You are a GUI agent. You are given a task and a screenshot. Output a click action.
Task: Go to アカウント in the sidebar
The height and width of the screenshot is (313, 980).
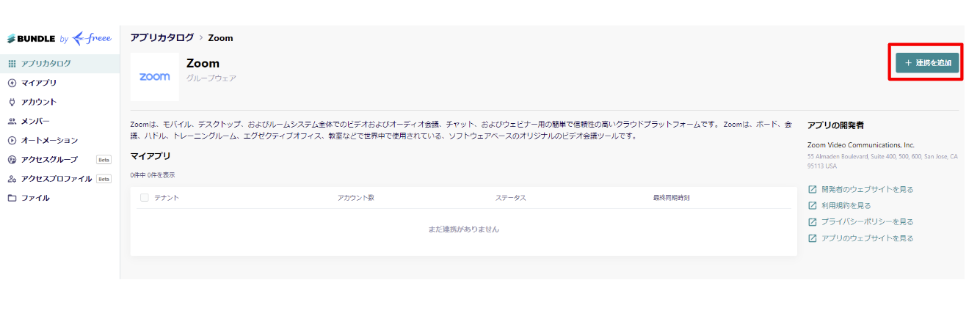(x=59, y=102)
